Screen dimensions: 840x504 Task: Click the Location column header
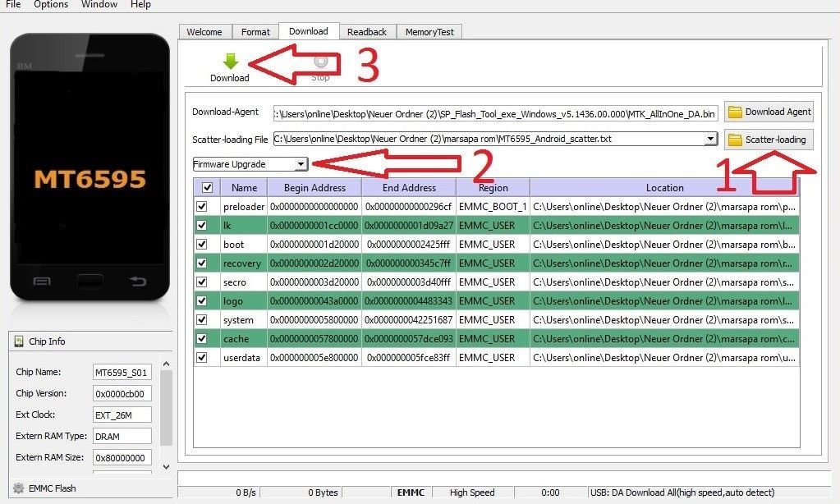point(665,187)
